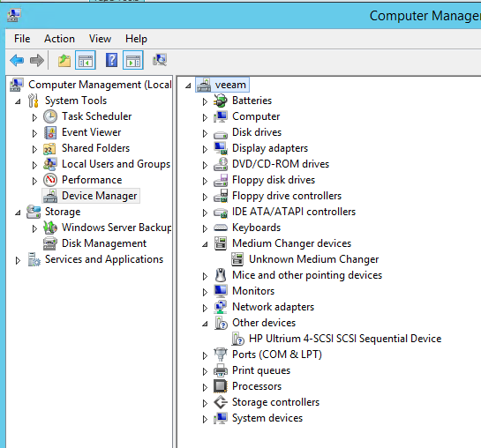This screenshot has width=481, height=448.
Task: Open the Action menu
Action: point(59,39)
